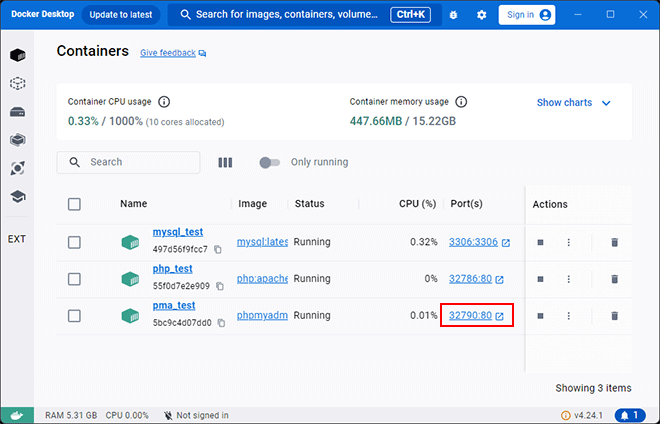This screenshot has width=660, height=424.
Task: Click Sign in button
Action: tap(527, 15)
